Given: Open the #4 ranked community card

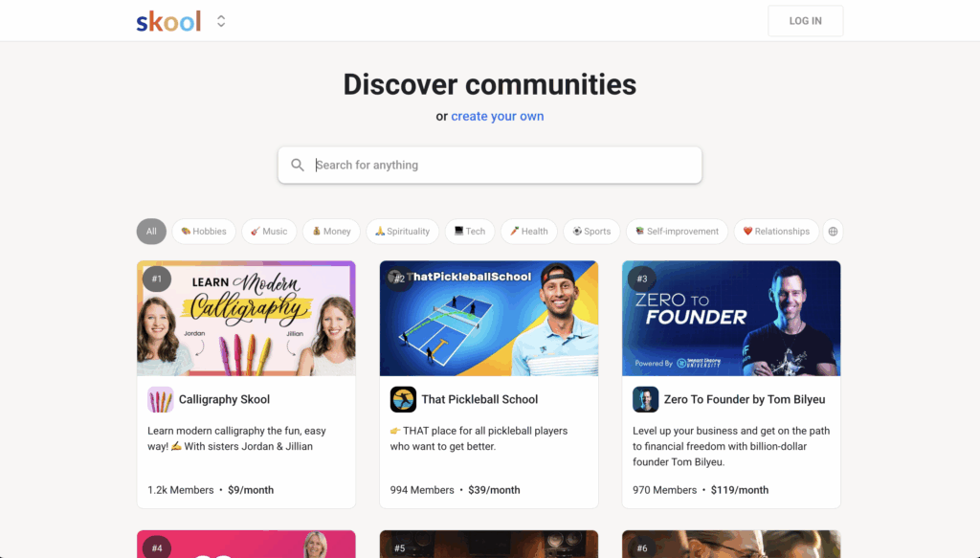Looking at the screenshot, I should [x=246, y=545].
